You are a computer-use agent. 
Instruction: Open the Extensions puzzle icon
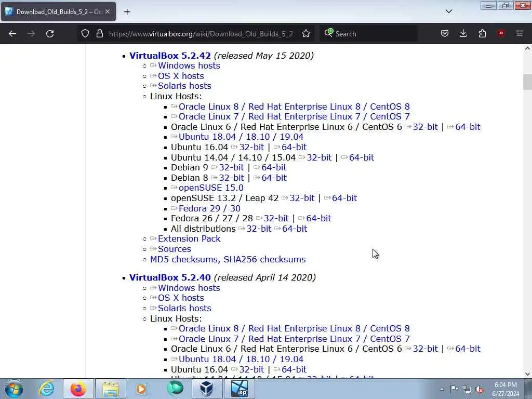click(482, 33)
